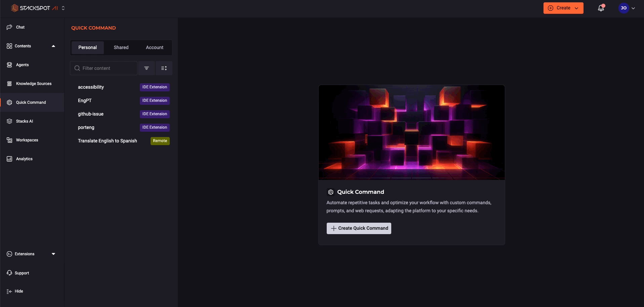Select the Agents icon in the sidebar

coord(9,65)
